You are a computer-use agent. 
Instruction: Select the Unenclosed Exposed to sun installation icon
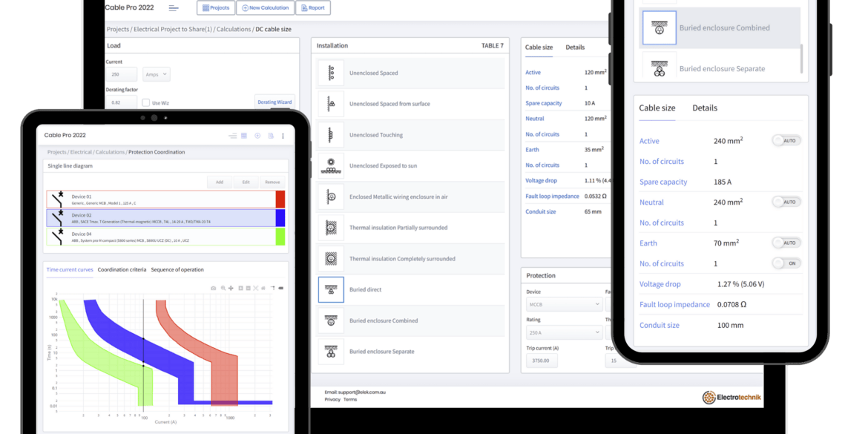330,165
